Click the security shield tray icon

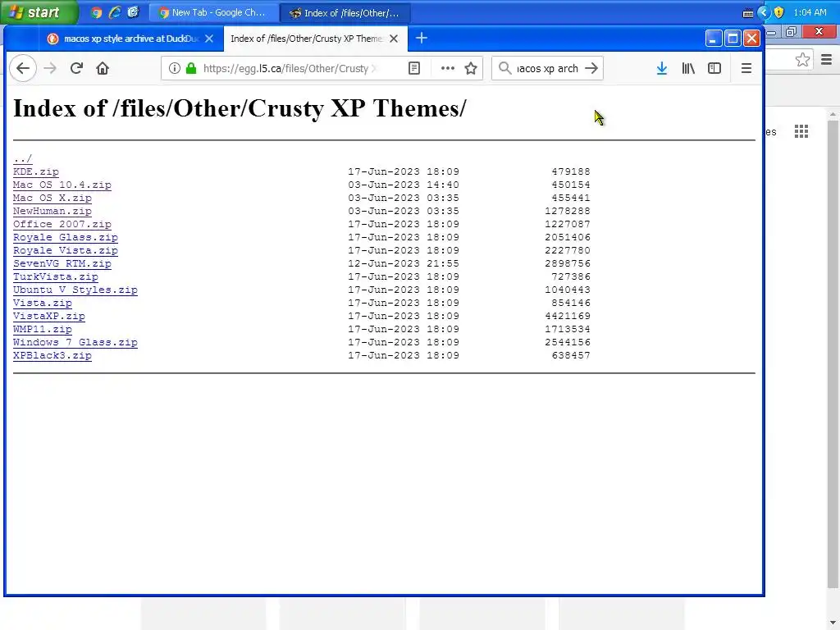[x=779, y=12]
